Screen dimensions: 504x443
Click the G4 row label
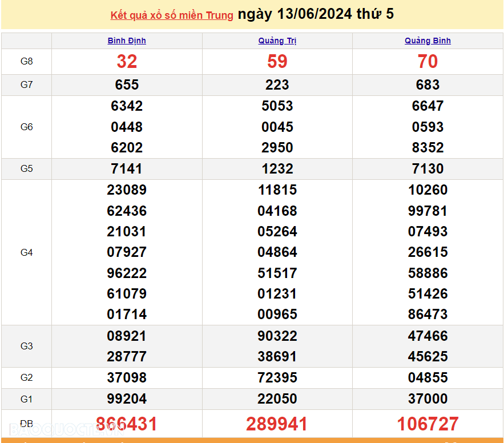(27, 252)
